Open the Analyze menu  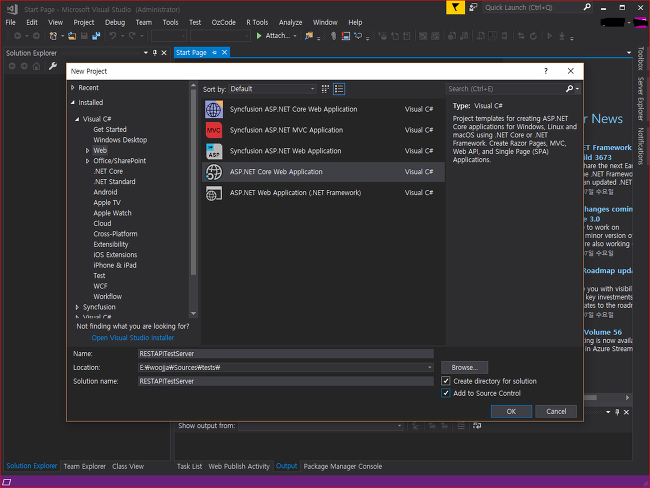(290, 22)
